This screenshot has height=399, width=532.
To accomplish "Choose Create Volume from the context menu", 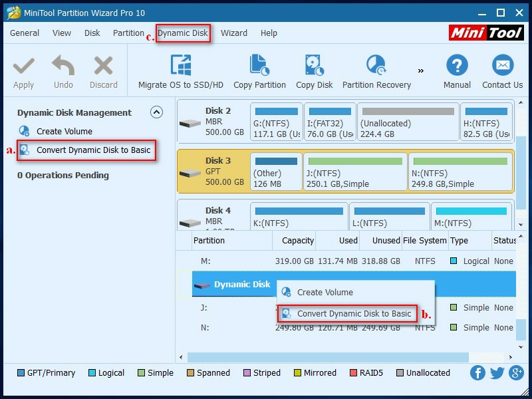I will 326,291.
